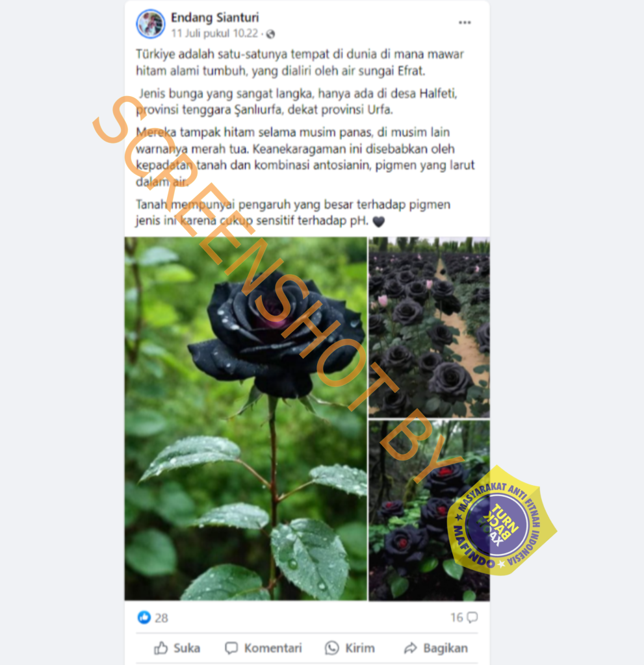Screen dimensions: 644x665
Task: Open the large single black rose photo
Action: click(246, 418)
